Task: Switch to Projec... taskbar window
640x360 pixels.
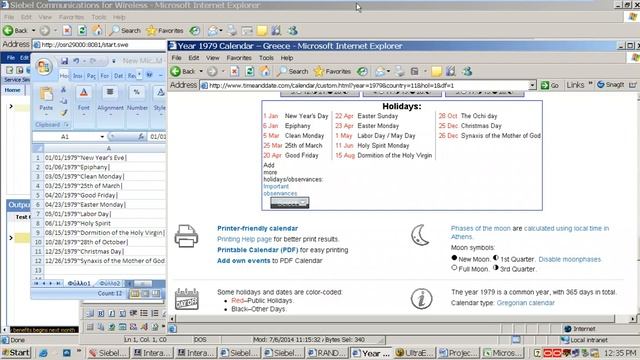Action: (458, 353)
